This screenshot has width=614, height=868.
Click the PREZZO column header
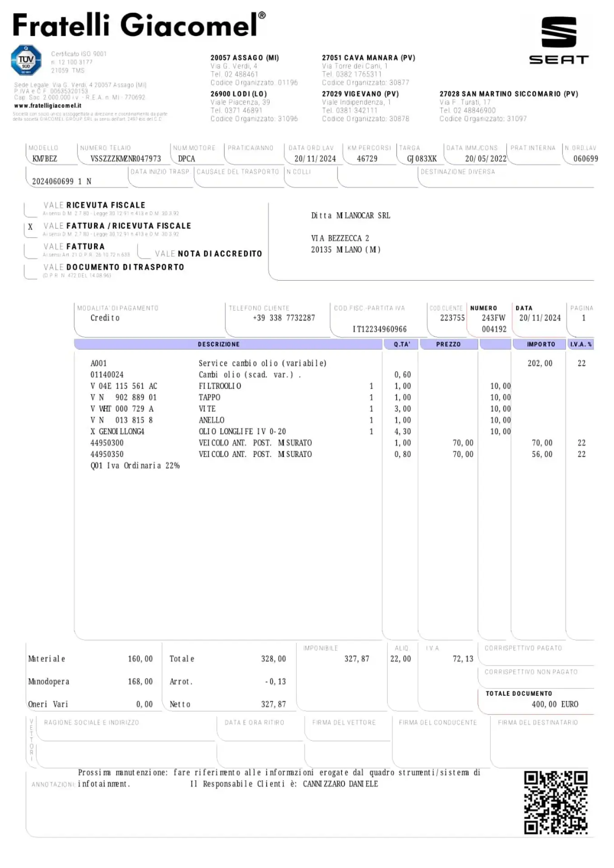point(448,344)
